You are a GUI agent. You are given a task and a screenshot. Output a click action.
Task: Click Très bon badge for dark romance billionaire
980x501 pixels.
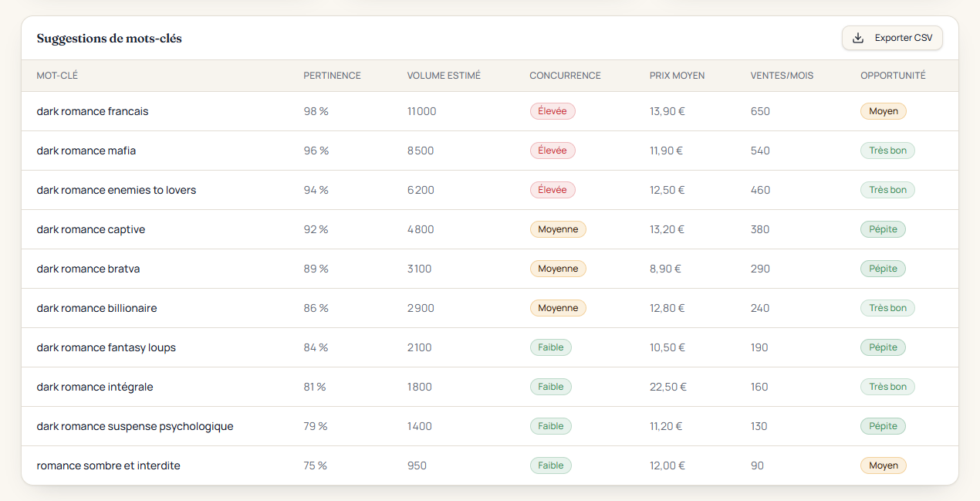coord(887,308)
